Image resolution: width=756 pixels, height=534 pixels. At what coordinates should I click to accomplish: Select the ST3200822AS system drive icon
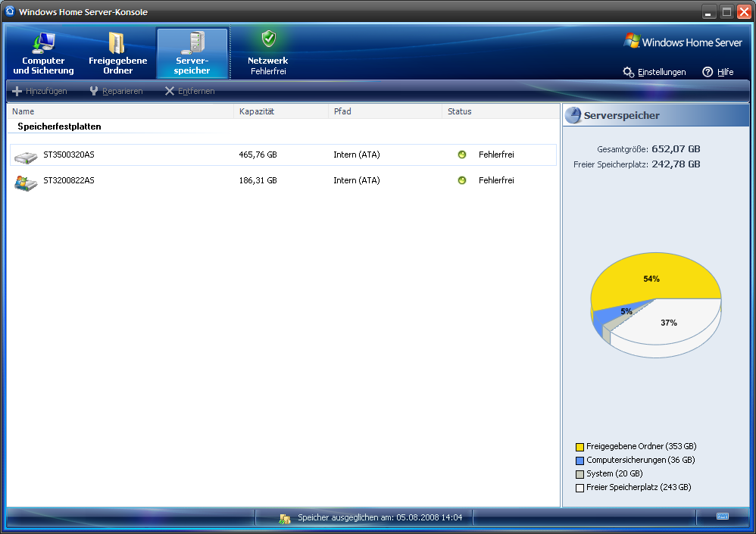click(26, 183)
